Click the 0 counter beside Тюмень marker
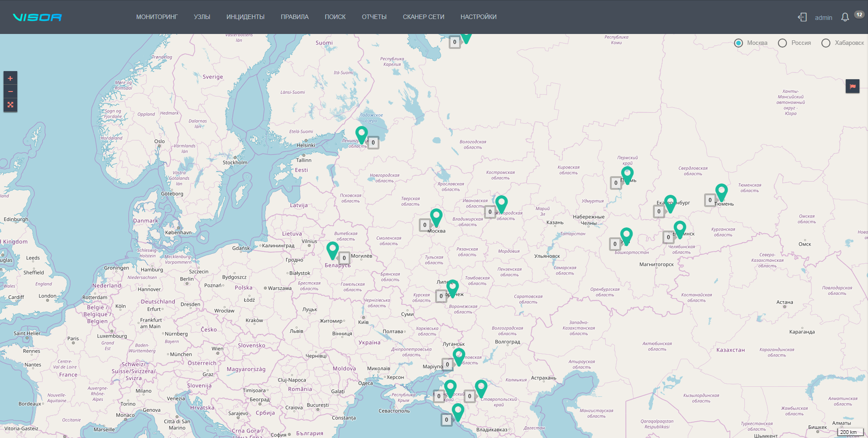The image size is (868, 438). (x=710, y=200)
